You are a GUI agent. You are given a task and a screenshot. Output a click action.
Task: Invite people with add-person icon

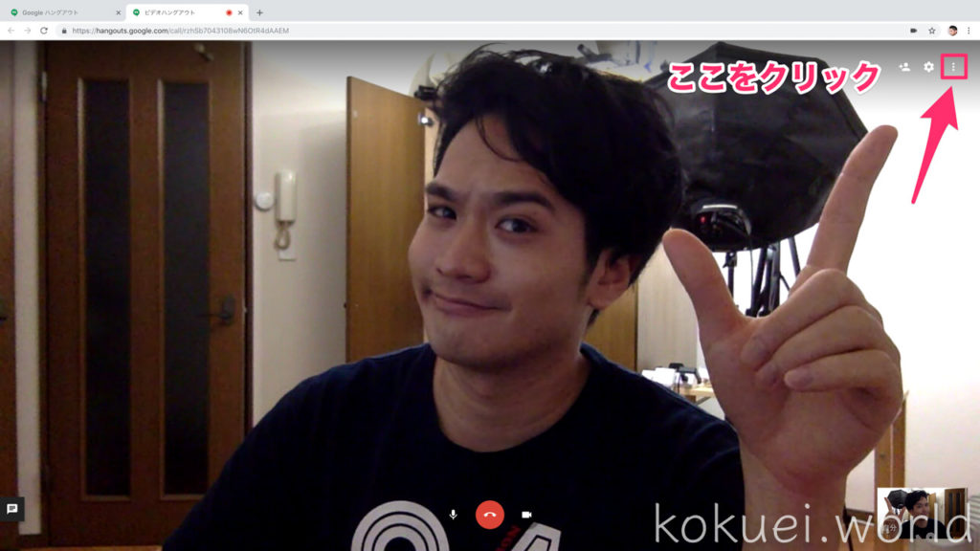904,67
